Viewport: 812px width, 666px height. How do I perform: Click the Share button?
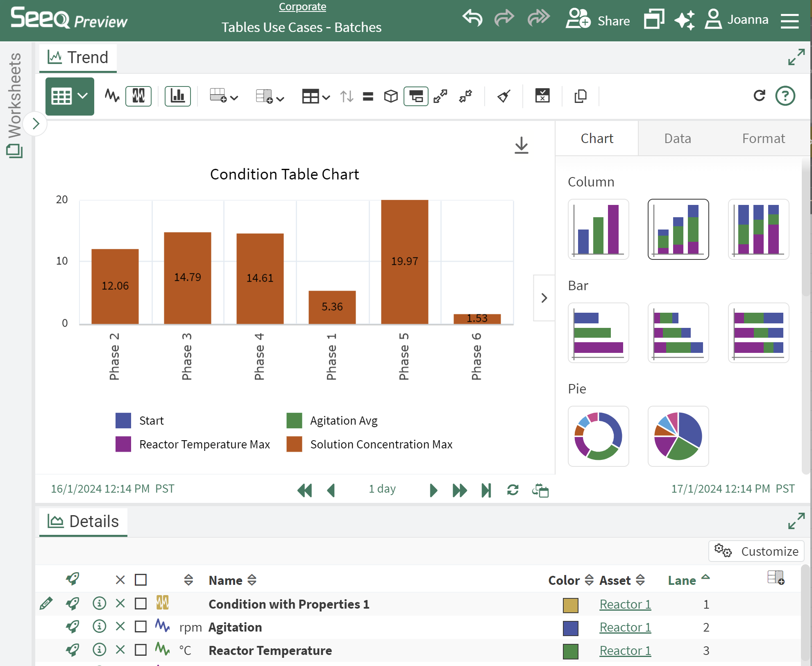[598, 19]
